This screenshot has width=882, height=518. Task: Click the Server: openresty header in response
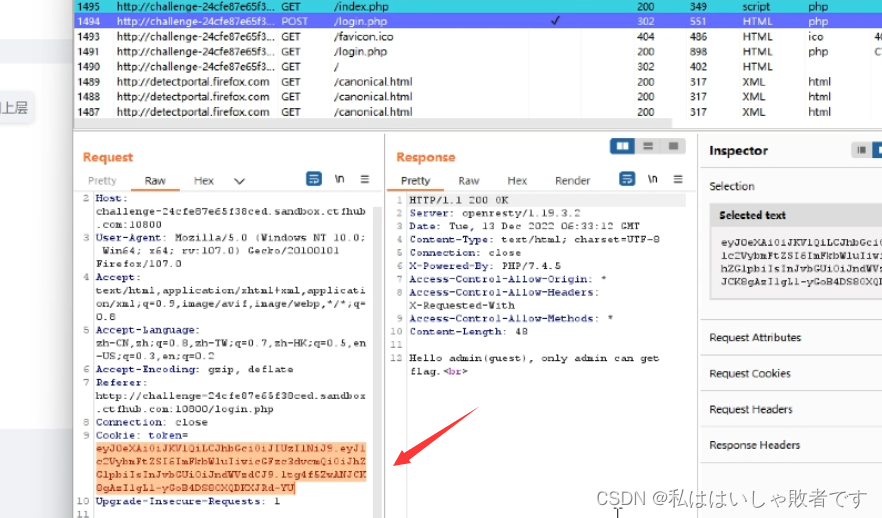(494, 213)
